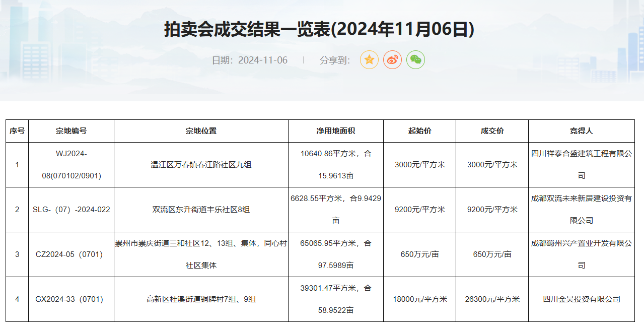This screenshot has width=644, height=328.
Task: Click the 18000元/平方米 starting price cell
Action: (419, 299)
